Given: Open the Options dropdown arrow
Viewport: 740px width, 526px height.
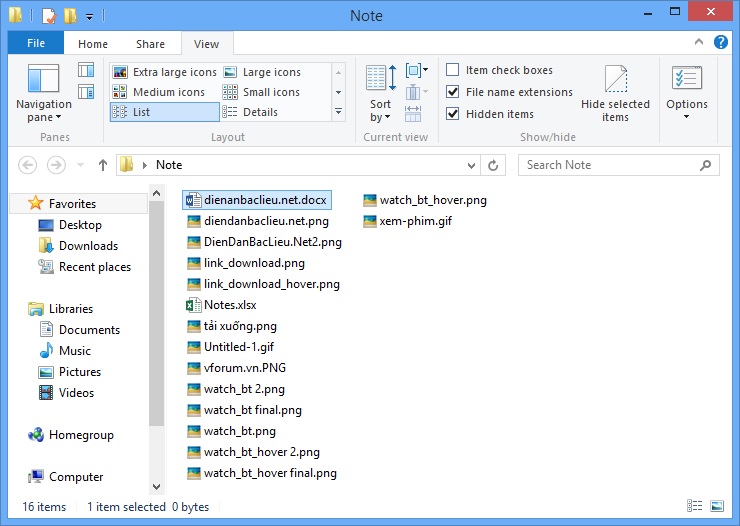Looking at the screenshot, I should click(687, 117).
